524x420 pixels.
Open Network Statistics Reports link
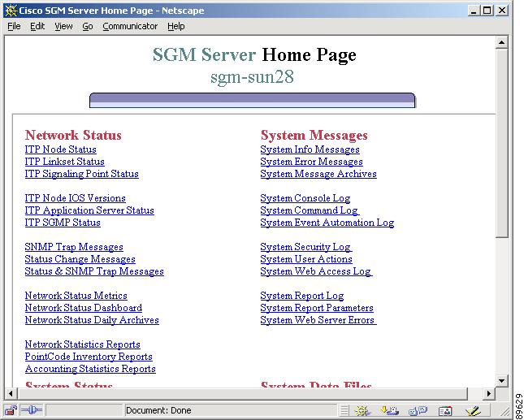pyautogui.click(x=83, y=344)
